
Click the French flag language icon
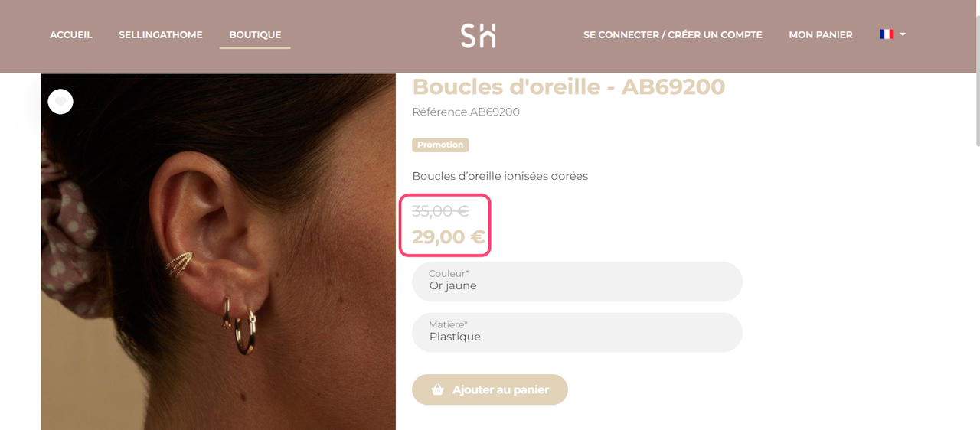887,34
